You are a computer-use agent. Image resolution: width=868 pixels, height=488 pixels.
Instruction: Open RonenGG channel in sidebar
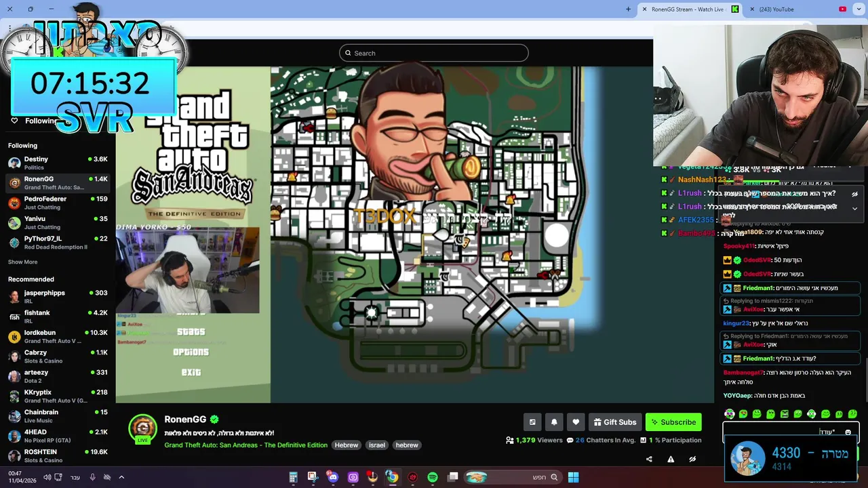[58, 183]
